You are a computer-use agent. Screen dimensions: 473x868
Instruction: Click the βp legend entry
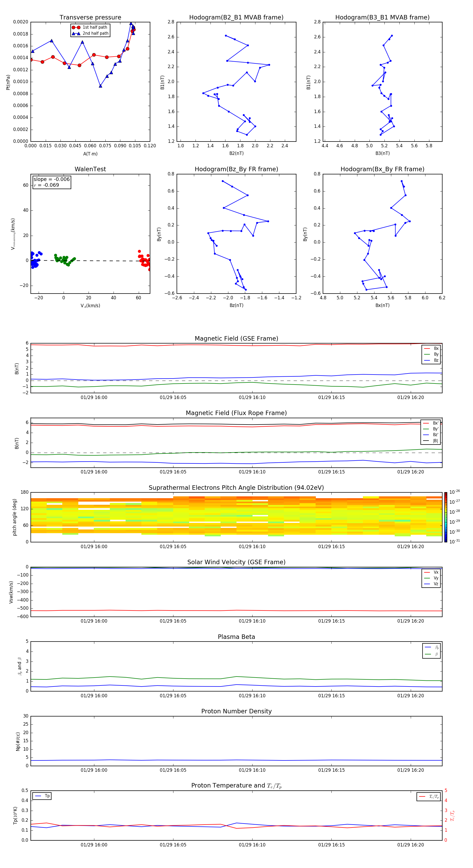click(x=432, y=647)
